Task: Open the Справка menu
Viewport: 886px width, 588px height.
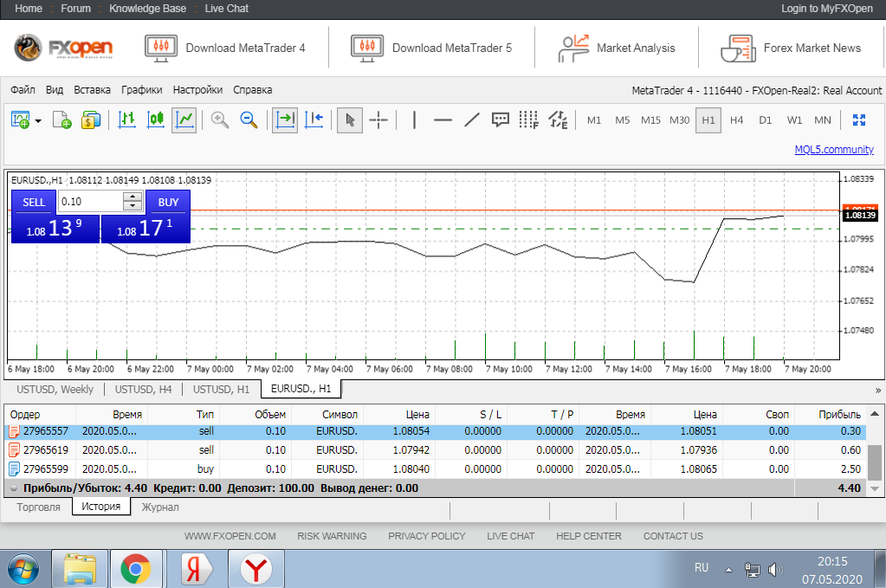Action: point(253,90)
